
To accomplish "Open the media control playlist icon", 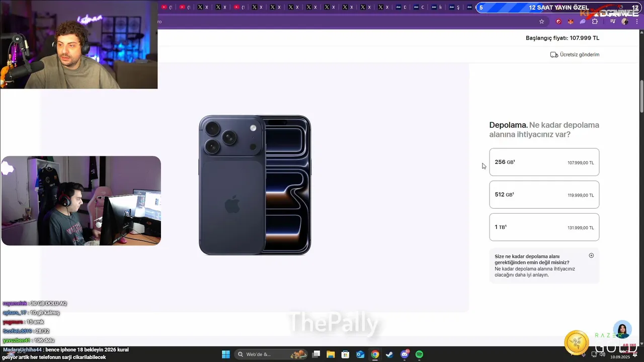I will pos(612,22).
